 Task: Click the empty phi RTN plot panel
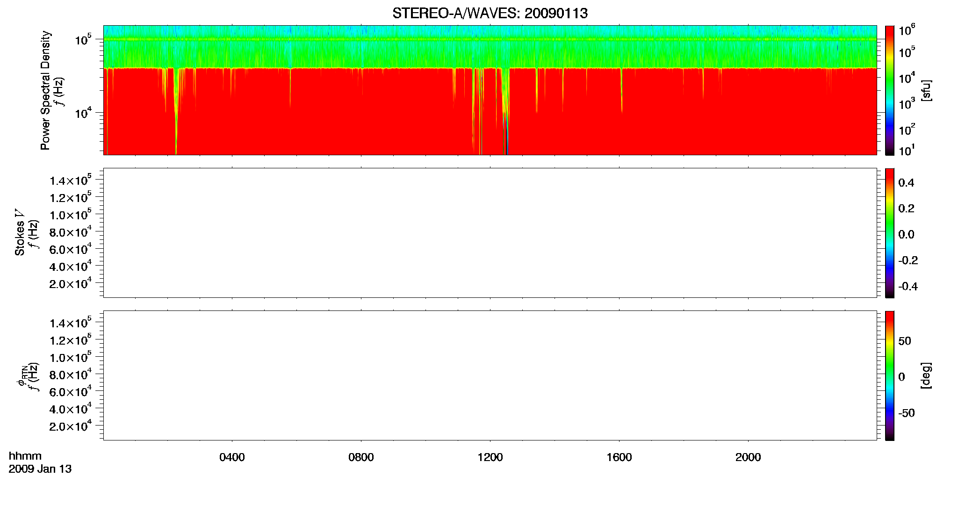tap(490, 375)
